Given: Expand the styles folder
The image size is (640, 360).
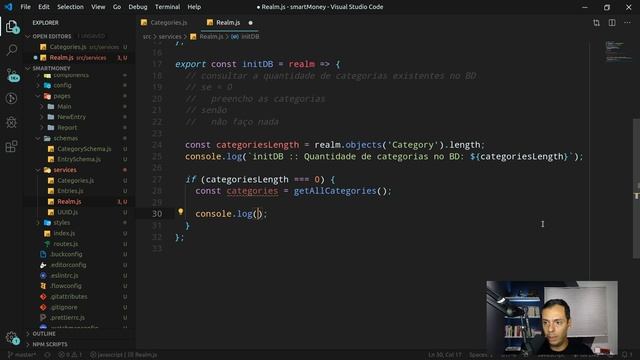Looking at the screenshot, I should click(x=62, y=223).
